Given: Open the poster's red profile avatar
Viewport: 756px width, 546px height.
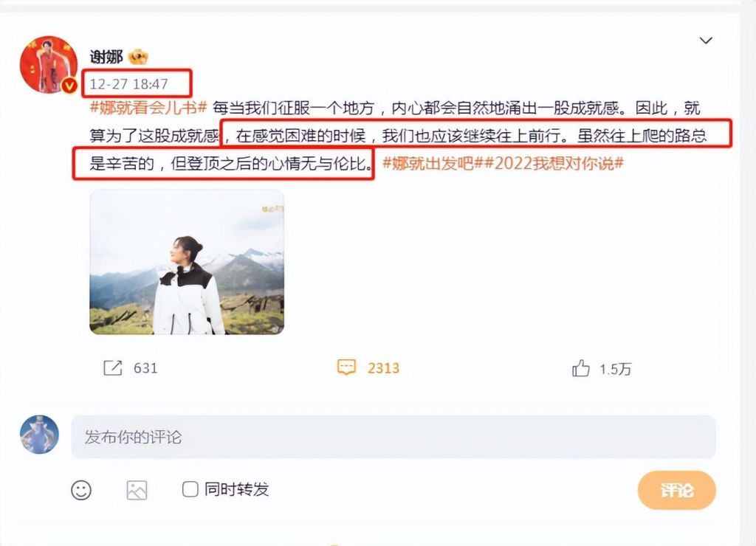Looking at the screenshot, I should coord(48,65).
